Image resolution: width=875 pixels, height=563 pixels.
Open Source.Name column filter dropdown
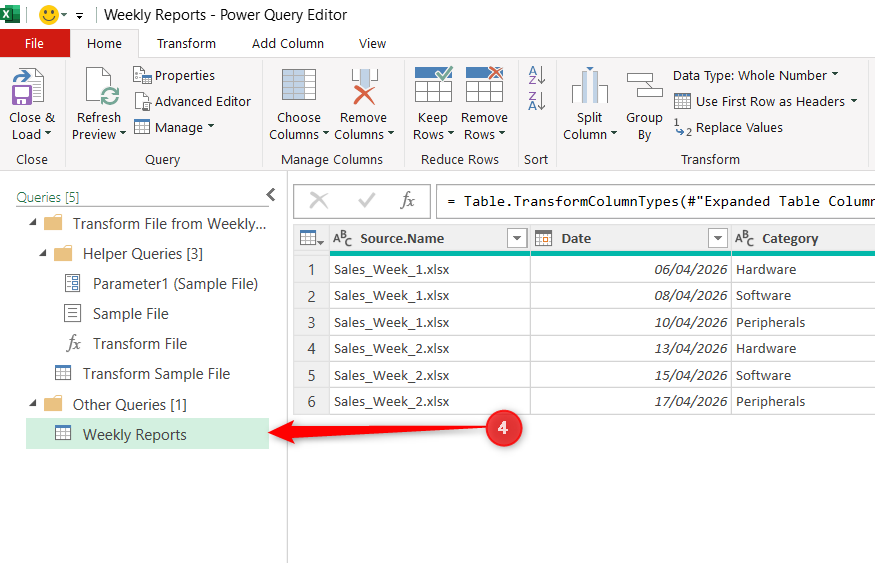tap(517, 238)
